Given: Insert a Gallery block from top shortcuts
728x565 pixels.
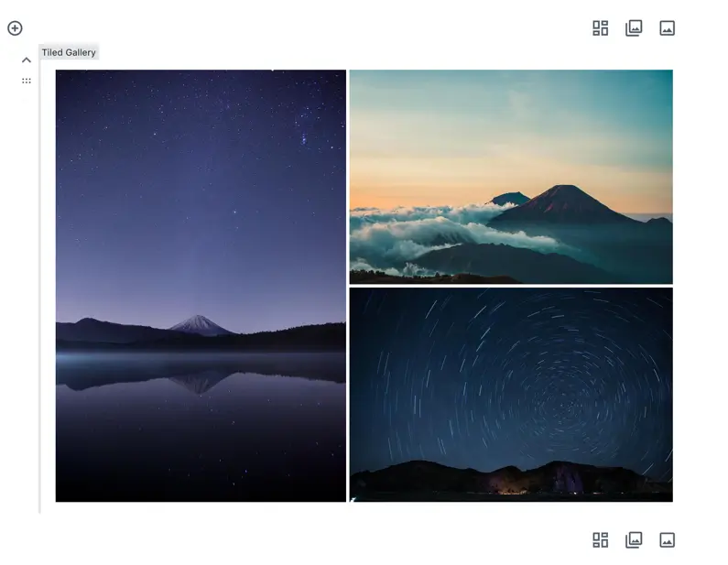Looking at the screenshot, I should coord(634,28).
